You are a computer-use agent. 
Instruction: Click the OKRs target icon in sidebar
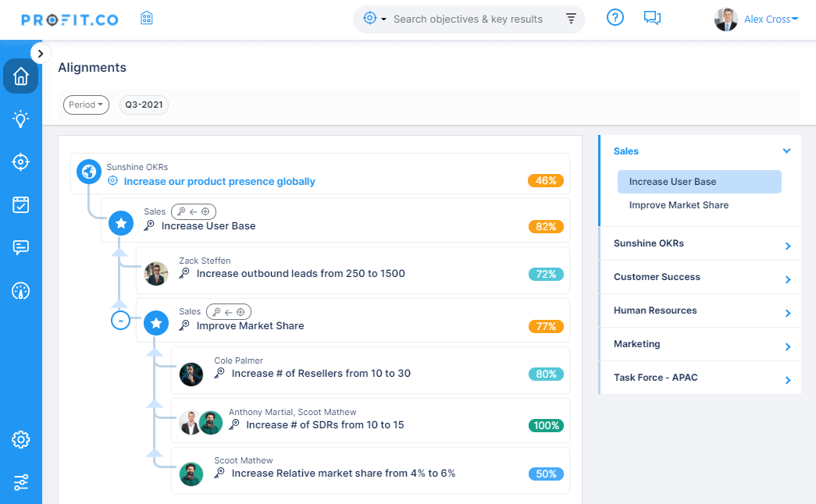point(20,161)
